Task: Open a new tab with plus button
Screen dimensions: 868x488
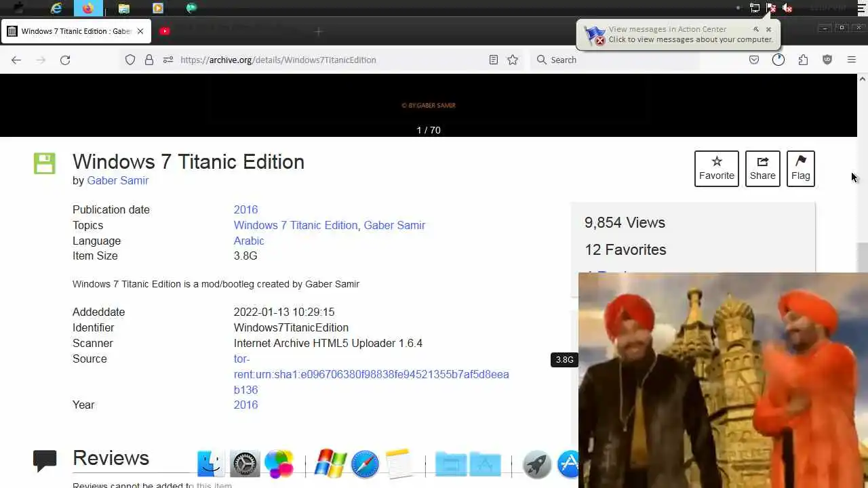Action: point(318,31)
